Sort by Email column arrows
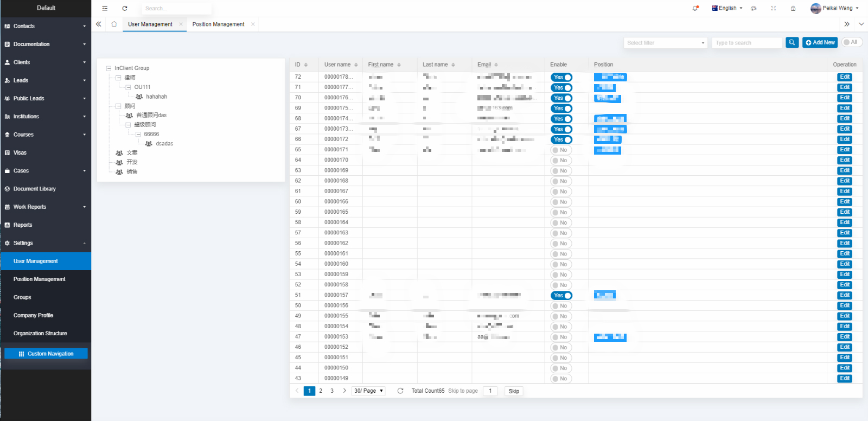Screen dimensions: 868x421 (496, 65)
